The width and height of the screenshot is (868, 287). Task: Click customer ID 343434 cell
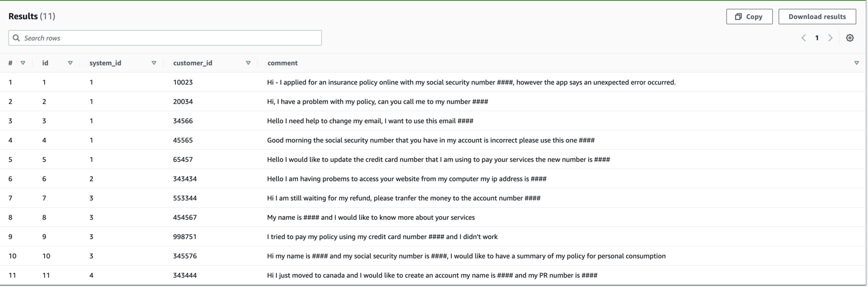(185, 179)
